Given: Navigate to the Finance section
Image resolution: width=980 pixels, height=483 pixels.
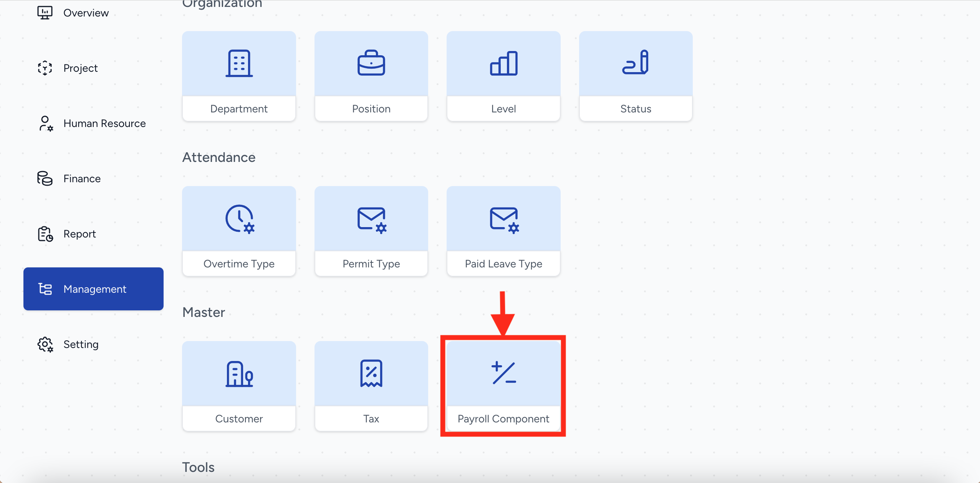Looking at the screenshot, I should click(82, 179).
